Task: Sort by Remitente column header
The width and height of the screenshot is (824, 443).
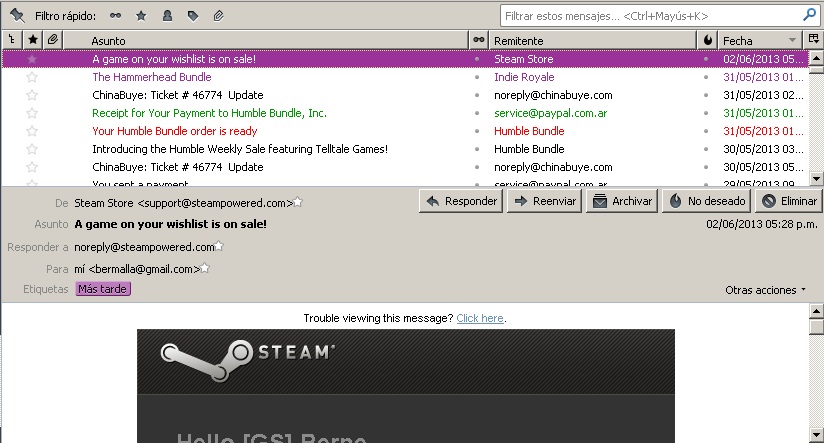Action: 593,40
